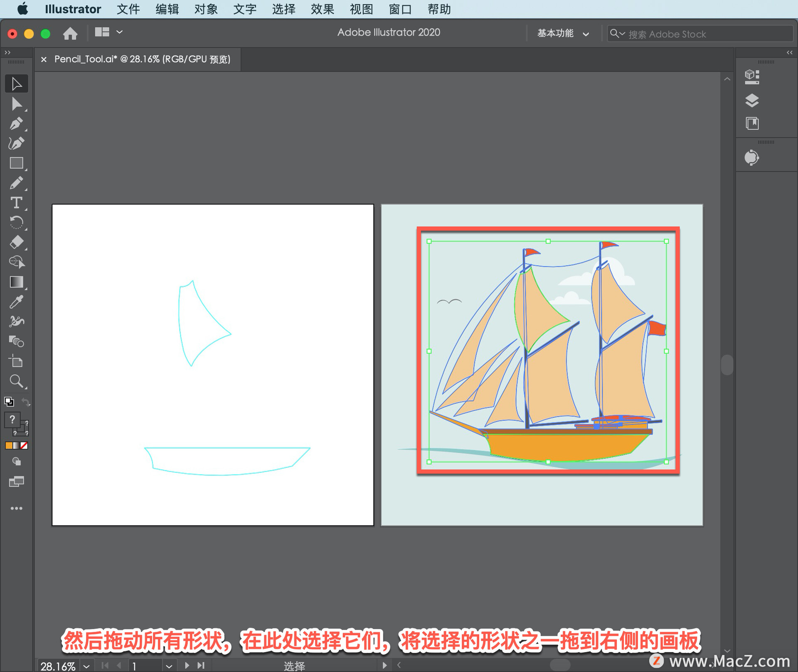Open the Illustrator application menu
798x672 pixels.
73,9
